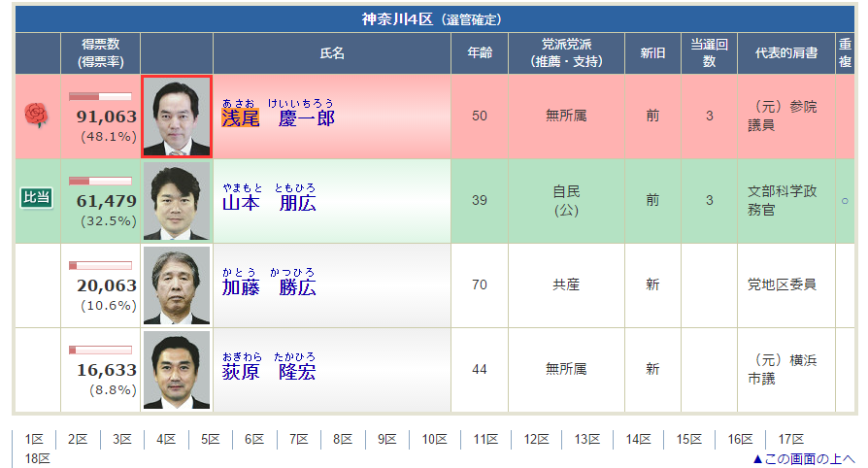Navigate to district 10区
This screenshot has width=868, height=468.
coord(433,439)
